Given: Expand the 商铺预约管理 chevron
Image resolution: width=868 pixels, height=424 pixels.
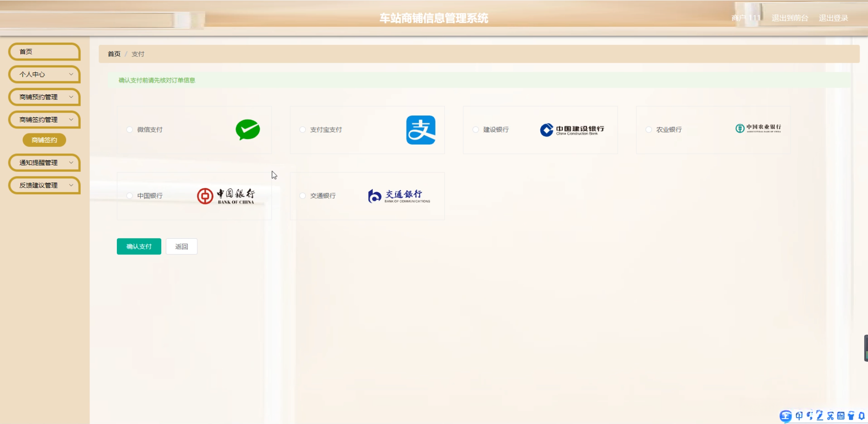Looking at the screenshot, I should coord(71,97).
